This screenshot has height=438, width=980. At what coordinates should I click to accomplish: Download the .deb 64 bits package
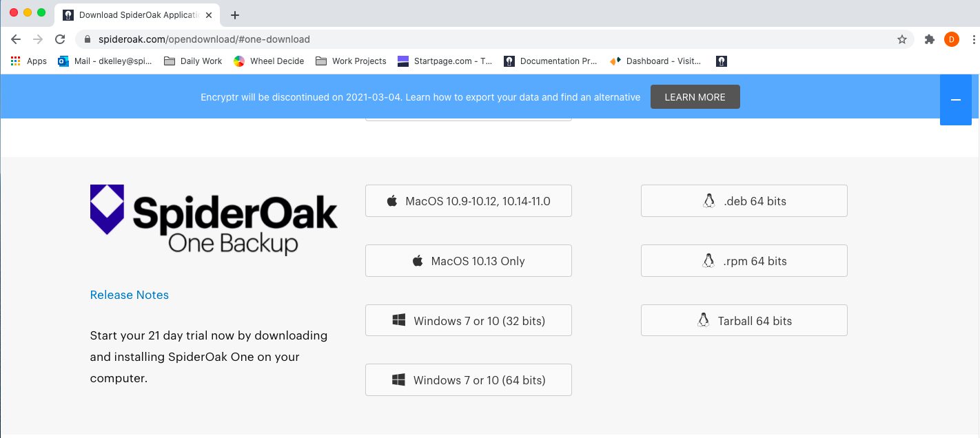[x=744, y=201]
